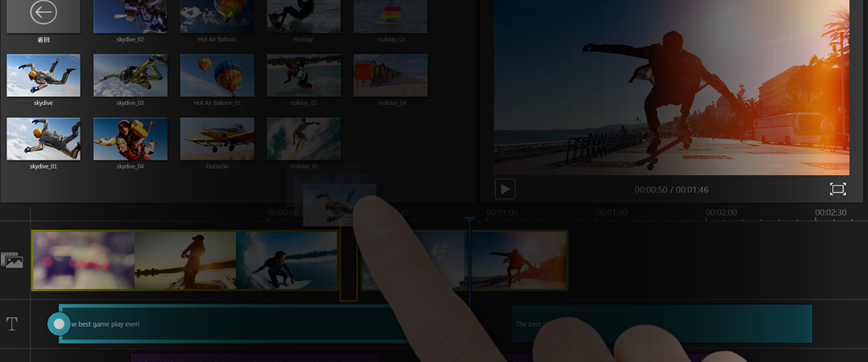This screenshot has width=868, height=362.
Task: Pick the Holiday_01 thumbnail
Action: (x=304, y=76)
